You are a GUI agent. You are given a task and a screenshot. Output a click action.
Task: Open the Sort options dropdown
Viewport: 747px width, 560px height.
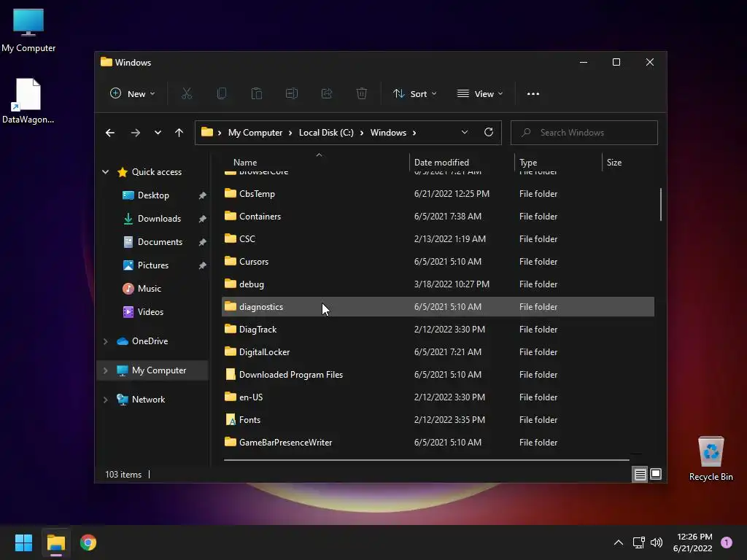[x=414, y=94]
